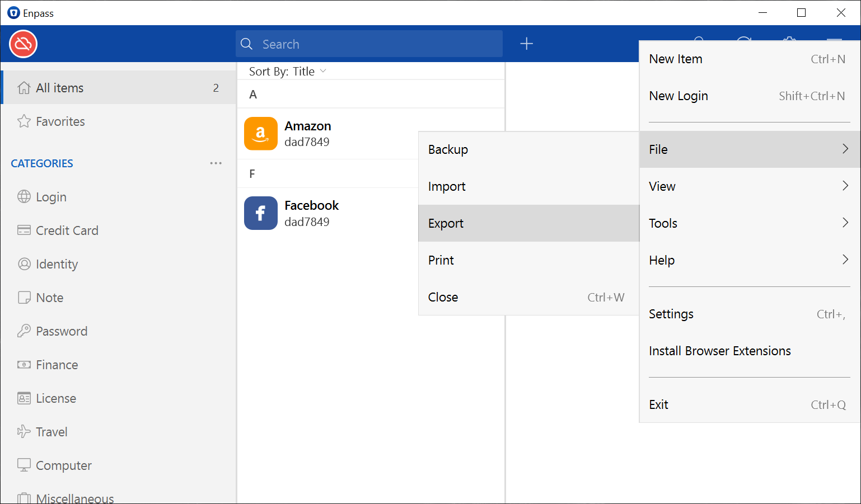Expand the Help submenu
The width and height of the screenshot is (861, 504).
click(749, 260)
